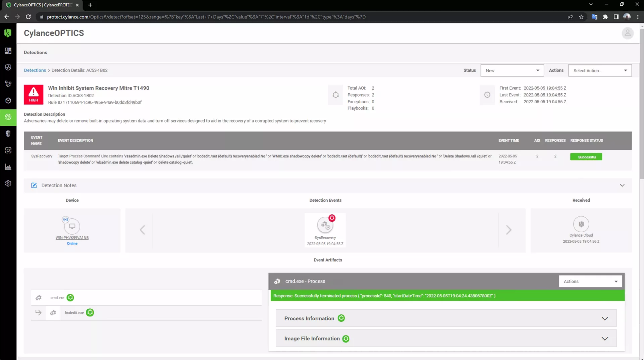The width and height of the screenshot is (644, 360).
Task: Click the green terminated process response banner
Action: tap(447, 296)
